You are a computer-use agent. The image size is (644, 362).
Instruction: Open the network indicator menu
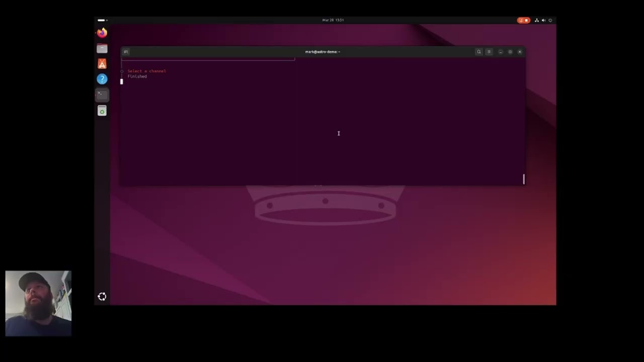[x=536, y=20]
